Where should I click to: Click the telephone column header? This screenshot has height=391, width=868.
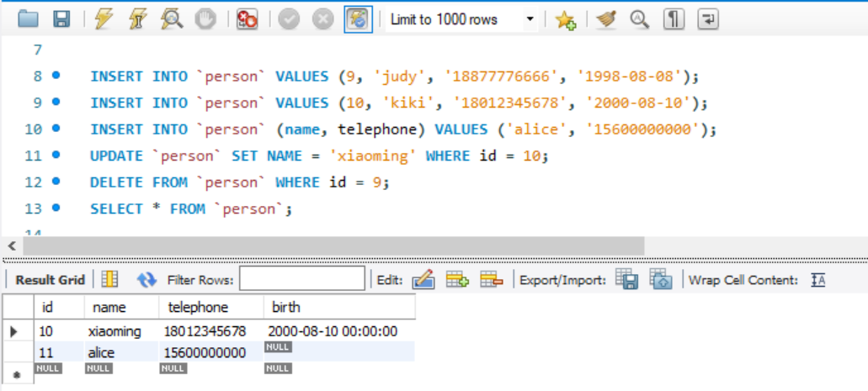tap(211, 307)
